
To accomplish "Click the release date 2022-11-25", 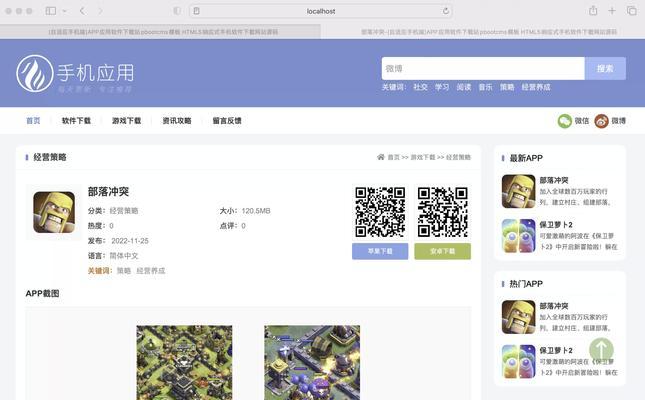I will pyautogui.click(x=130, y=241).
